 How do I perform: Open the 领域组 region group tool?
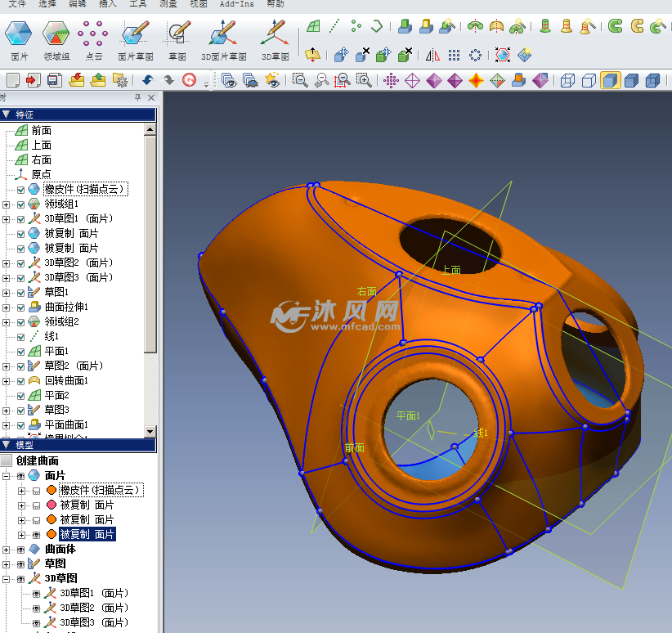coord(56,35)
